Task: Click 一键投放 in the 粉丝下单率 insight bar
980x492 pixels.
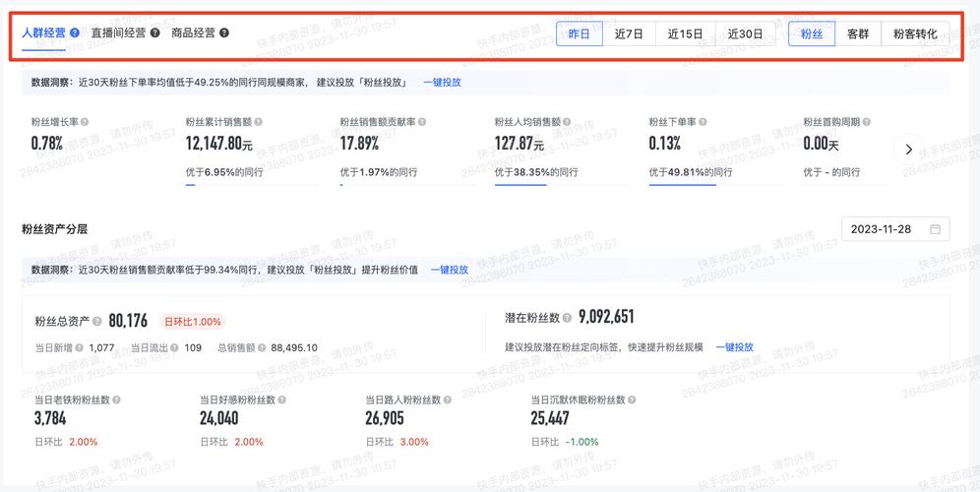Action: tap(442, 83)
